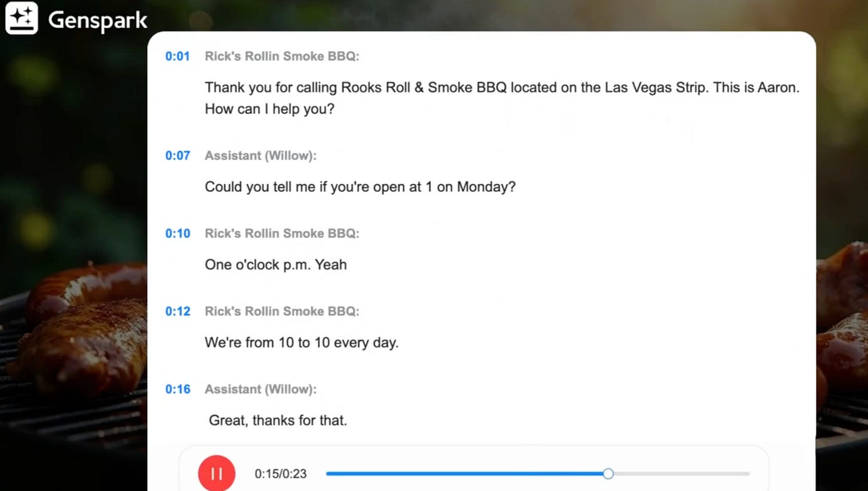Screen dimensions: 868x491
Task: Click the 'open at 1 on Monday' message
Action: (x=360, y=187)
